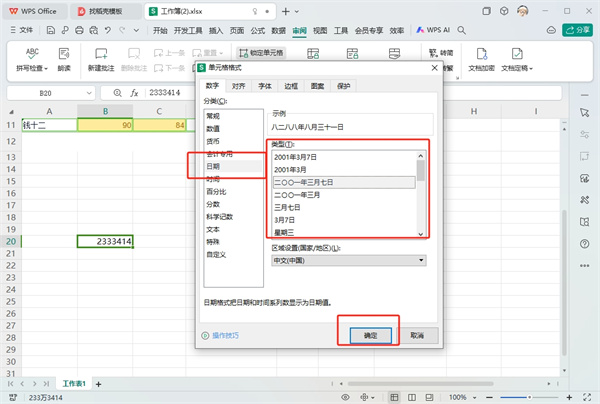Screen dimensions: 600x404
Task: Switch to the 对齐 tab in dialog
Action: 238,86
